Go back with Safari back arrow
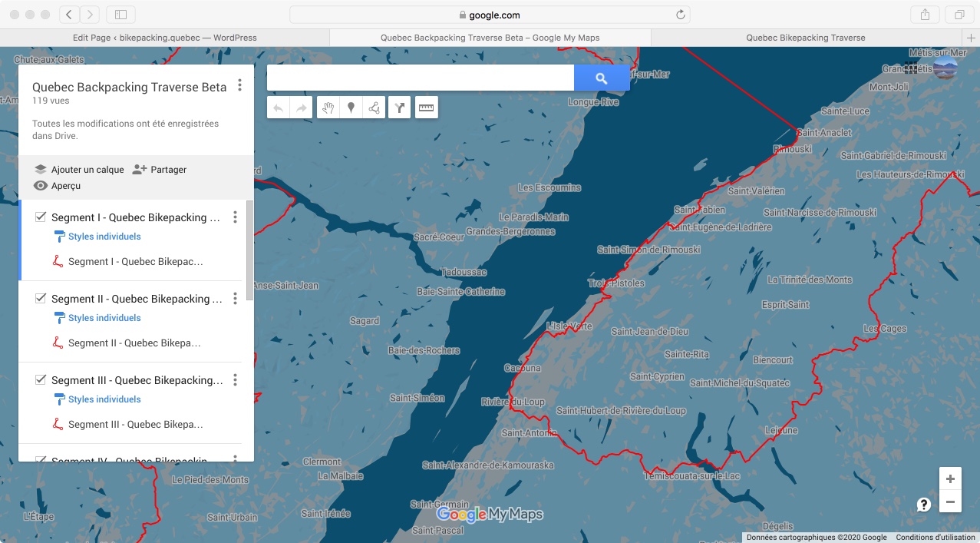This screenshot has height=543, width=980. [x=69, y=15]
